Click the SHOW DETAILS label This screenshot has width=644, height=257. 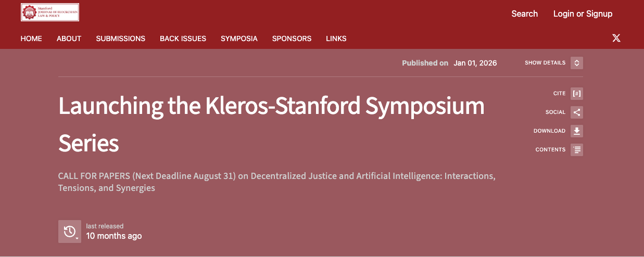point(545,63)
